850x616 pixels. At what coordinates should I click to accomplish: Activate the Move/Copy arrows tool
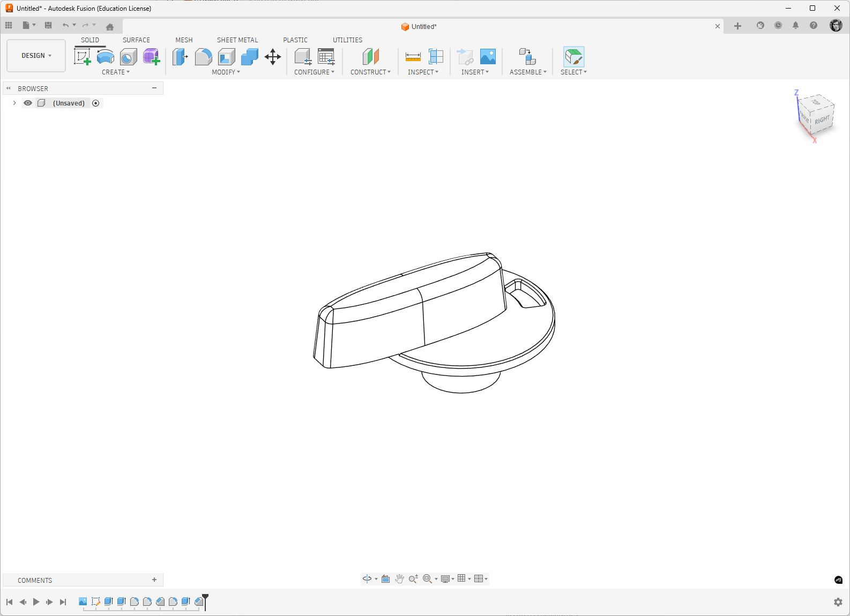pyautogui.click(x=273, y=57)
